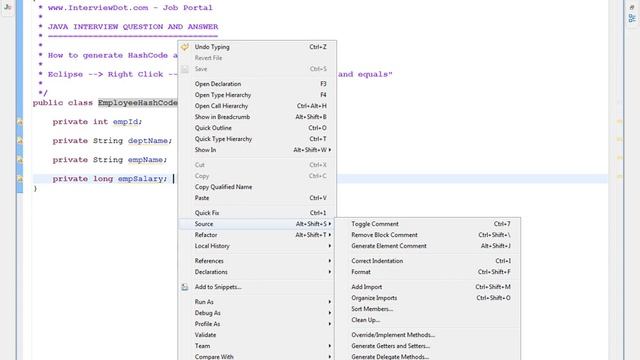The image size is (640, 360).
Task: Click the warning marker beside deptName line
Action: 20,140
